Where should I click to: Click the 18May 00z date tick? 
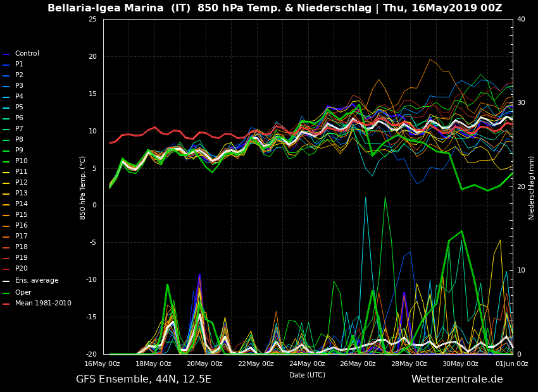click(x=153, y=364)
